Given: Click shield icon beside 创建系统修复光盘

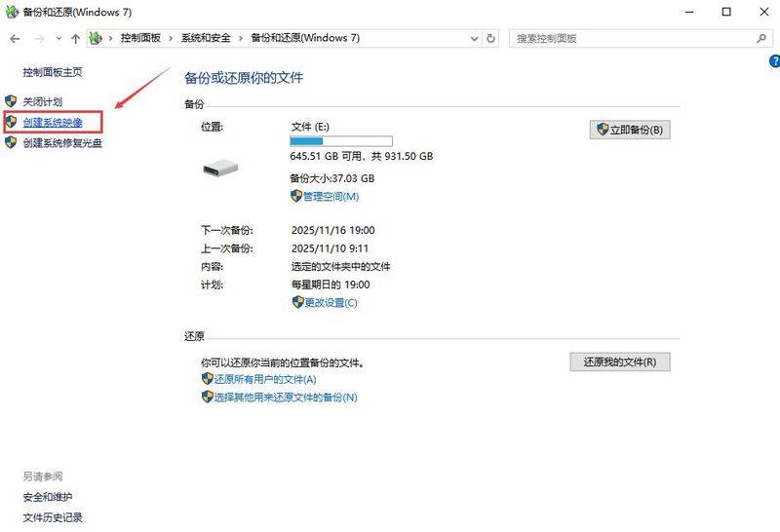Looking at the screenshot, I should pyautogui.click(x=11, y=142).
